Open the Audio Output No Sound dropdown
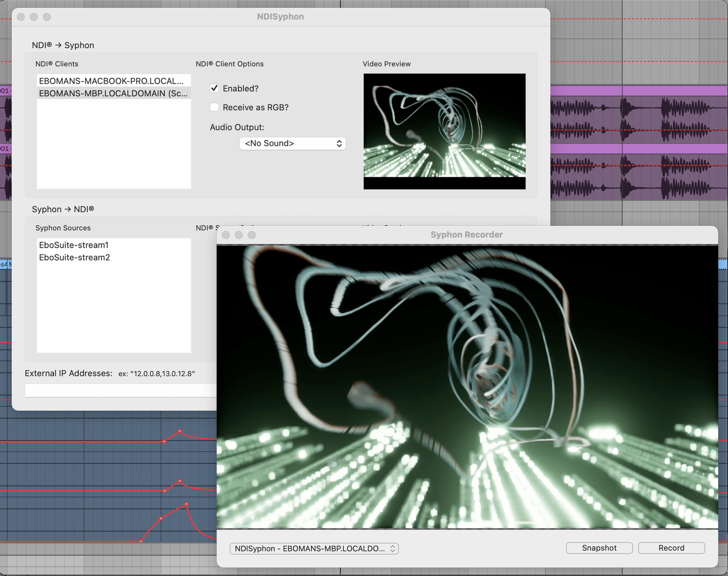Viewport: 728px width, 576px height. (x=292, y=143)
